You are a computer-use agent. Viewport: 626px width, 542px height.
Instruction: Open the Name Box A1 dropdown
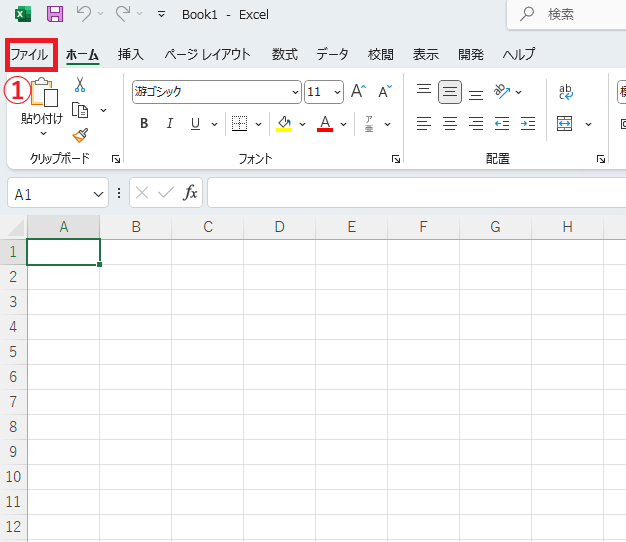point(98,194)
